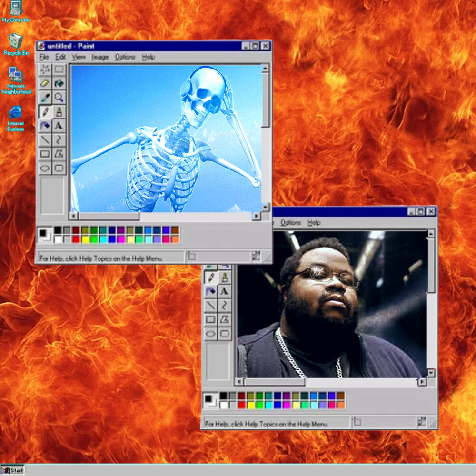Select the Ellipse tool in the portrait Paint window
Viewport: 476px width, 476px height.
pos(210,334)
